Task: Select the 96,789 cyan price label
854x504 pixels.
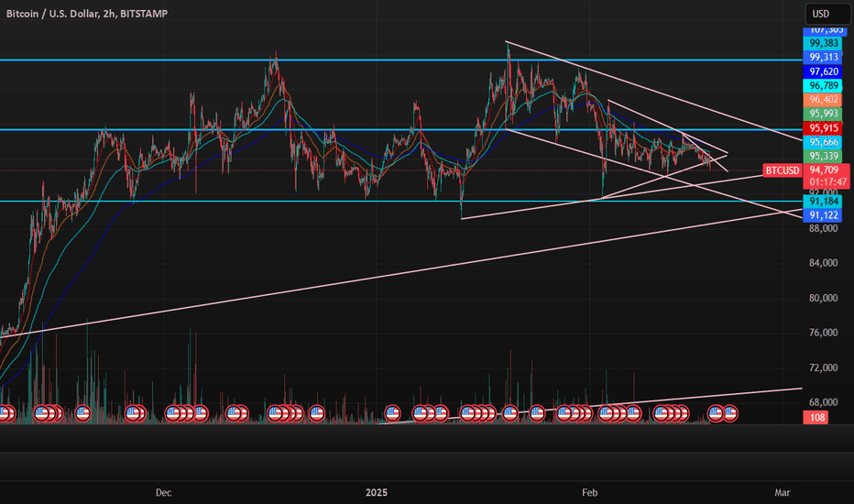Action: click(823, 85)
